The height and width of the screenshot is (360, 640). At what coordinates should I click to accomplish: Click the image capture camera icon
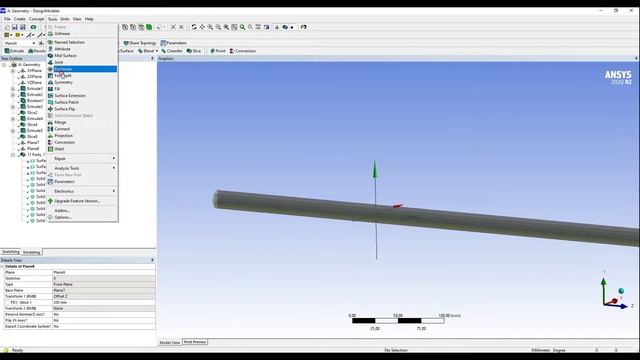pyautogui.click(x=33, y=27)
